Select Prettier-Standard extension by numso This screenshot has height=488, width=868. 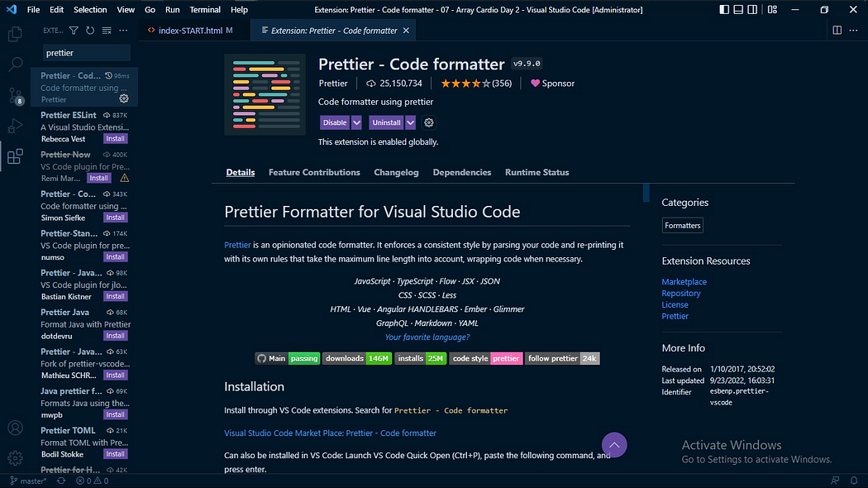(84, 245)
